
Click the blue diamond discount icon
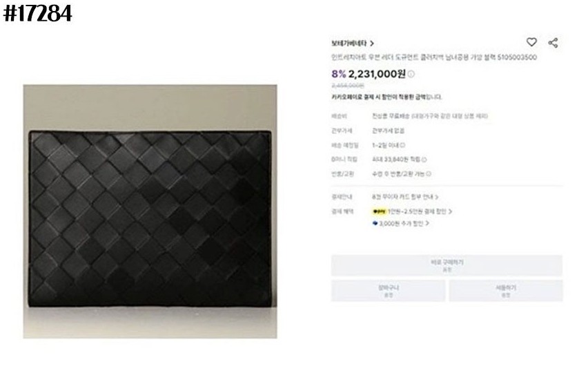pos(375,223)
